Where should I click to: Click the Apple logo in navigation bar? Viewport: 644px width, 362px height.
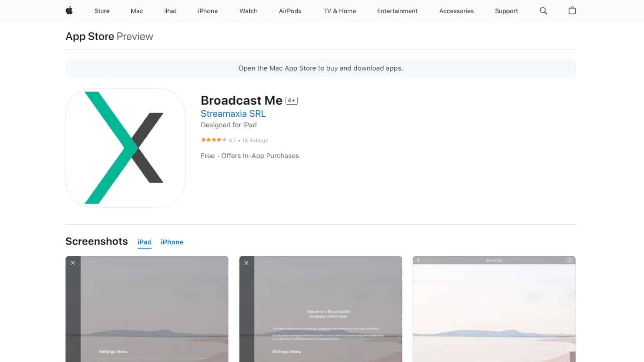click(68, 11)
